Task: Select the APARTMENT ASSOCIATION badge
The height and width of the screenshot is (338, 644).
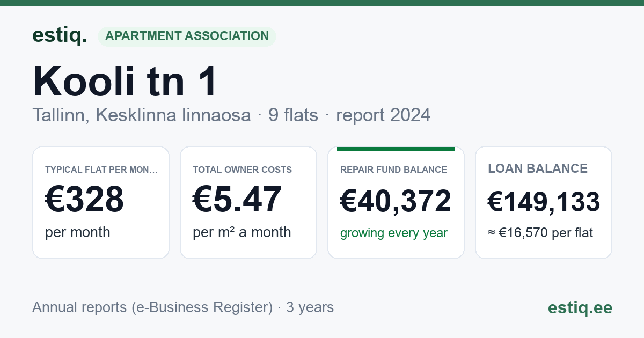Action: coord(187,36)
